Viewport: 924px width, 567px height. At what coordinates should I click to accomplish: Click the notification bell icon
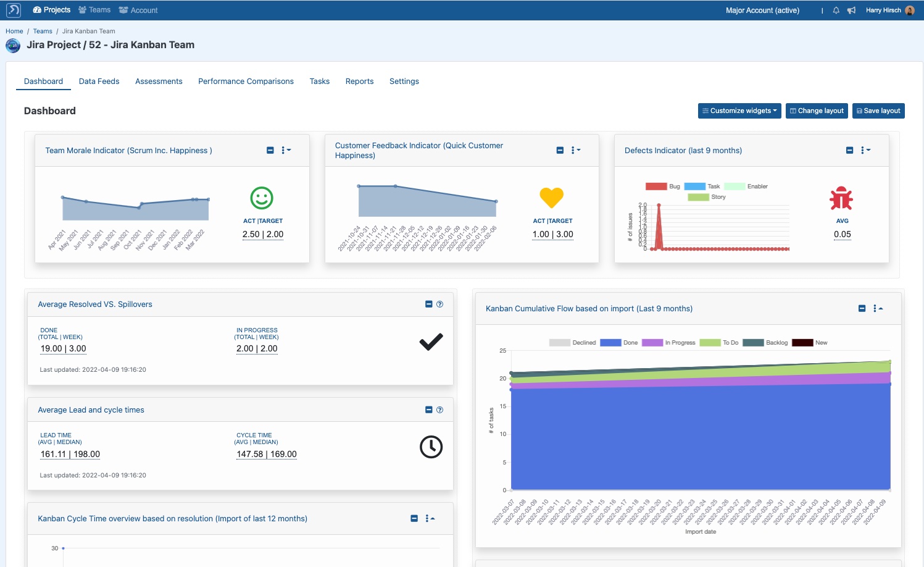tap(836, 10)
